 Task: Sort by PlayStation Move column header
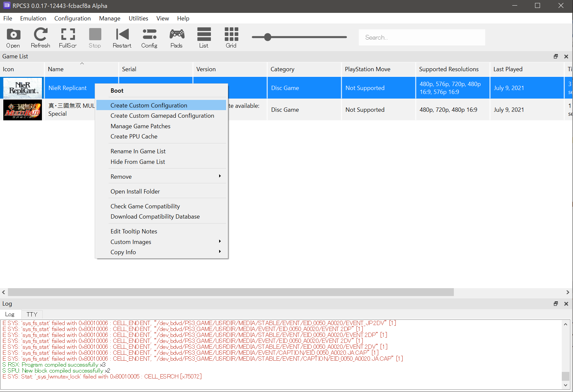pyautogui.click(x=378, y=69)
